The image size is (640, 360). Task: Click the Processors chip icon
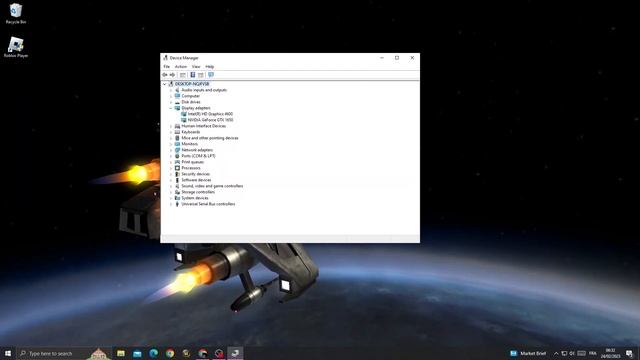[x=177, y=168]
